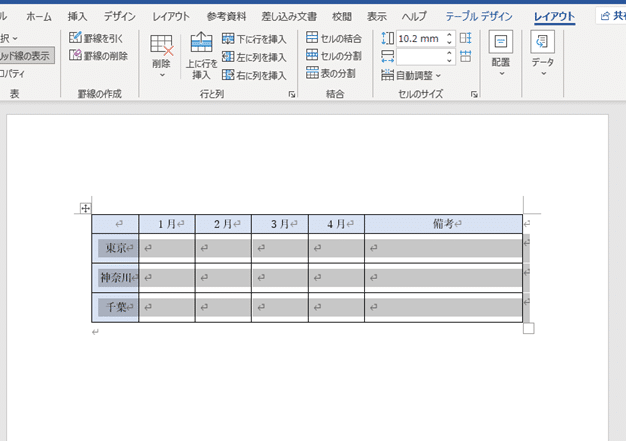The width and height of the screenshot is (626, 441).
Task: Click 右に列を挿入 to insert column right
Action: pyautogui.click(x=254, y=75)
